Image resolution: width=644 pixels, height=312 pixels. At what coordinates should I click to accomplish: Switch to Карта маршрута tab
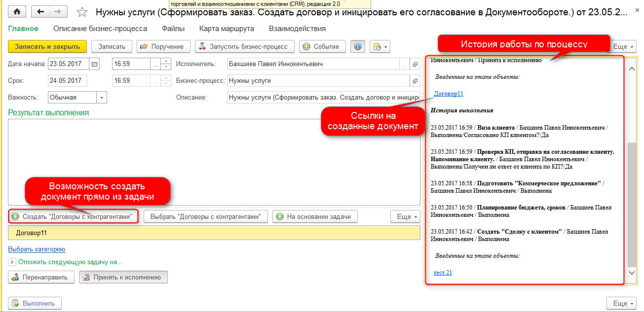(227, 29)
